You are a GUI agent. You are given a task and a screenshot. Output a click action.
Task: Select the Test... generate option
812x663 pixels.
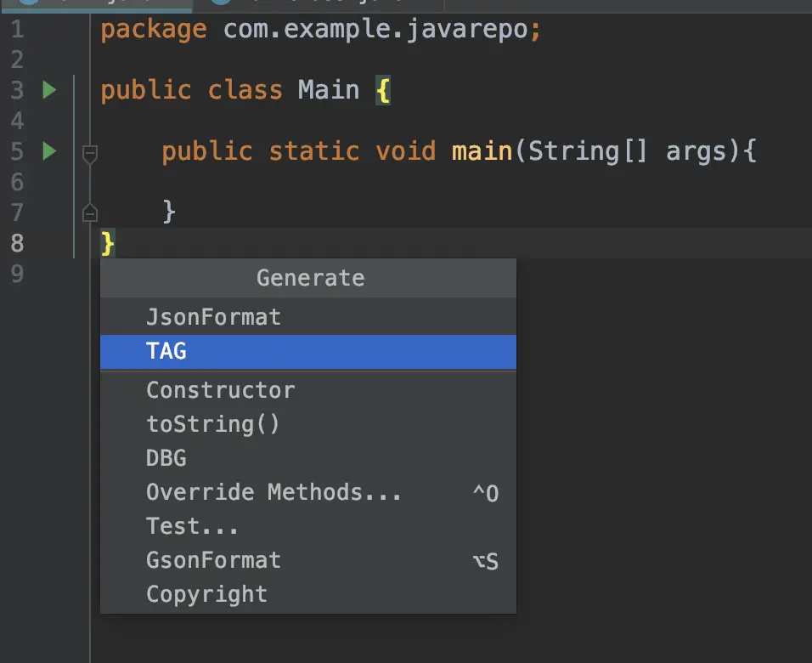click(x=192, y=526)
